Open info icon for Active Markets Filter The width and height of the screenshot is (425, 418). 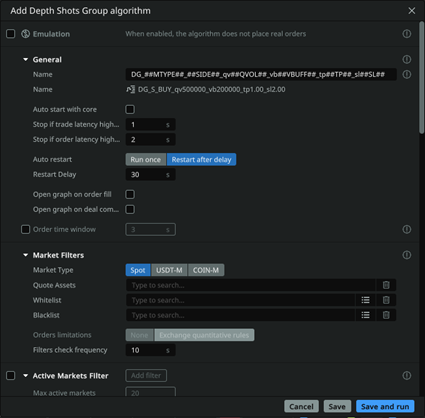click(407, 376)
